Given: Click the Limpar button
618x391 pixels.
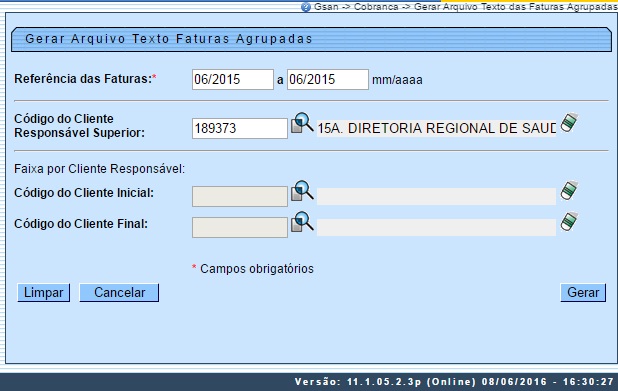Looking at the screenshot, I should [43, 292].
